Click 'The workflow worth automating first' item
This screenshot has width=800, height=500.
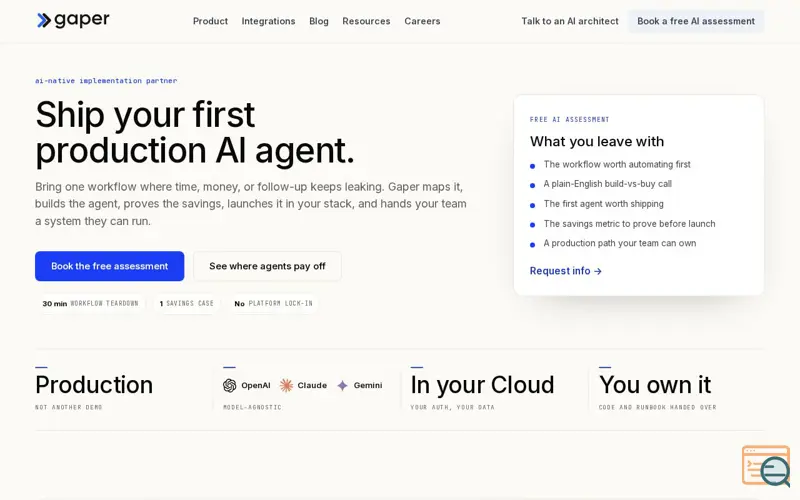(x=617, y=164)
